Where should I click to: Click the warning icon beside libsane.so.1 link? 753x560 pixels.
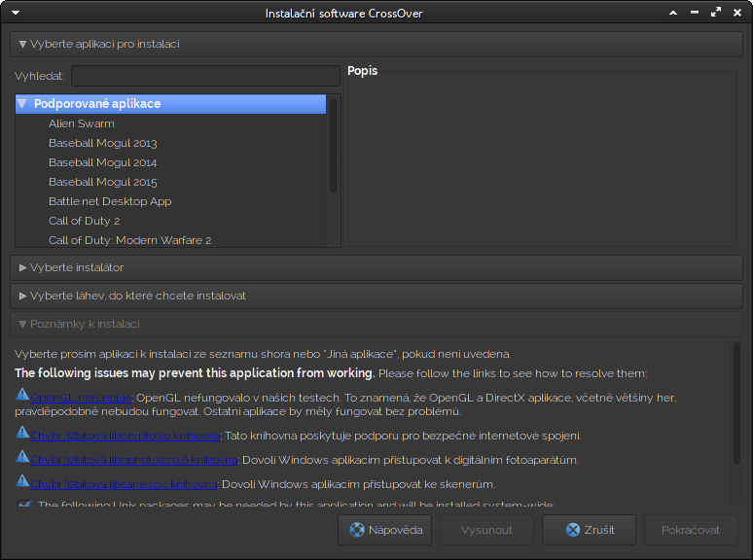coord(22,480)
